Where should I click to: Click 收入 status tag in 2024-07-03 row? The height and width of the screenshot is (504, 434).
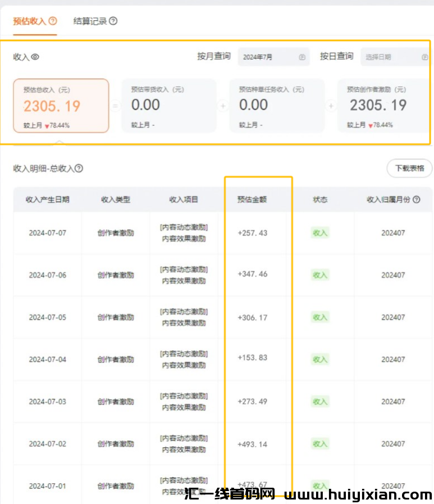(x=320, y=402)
